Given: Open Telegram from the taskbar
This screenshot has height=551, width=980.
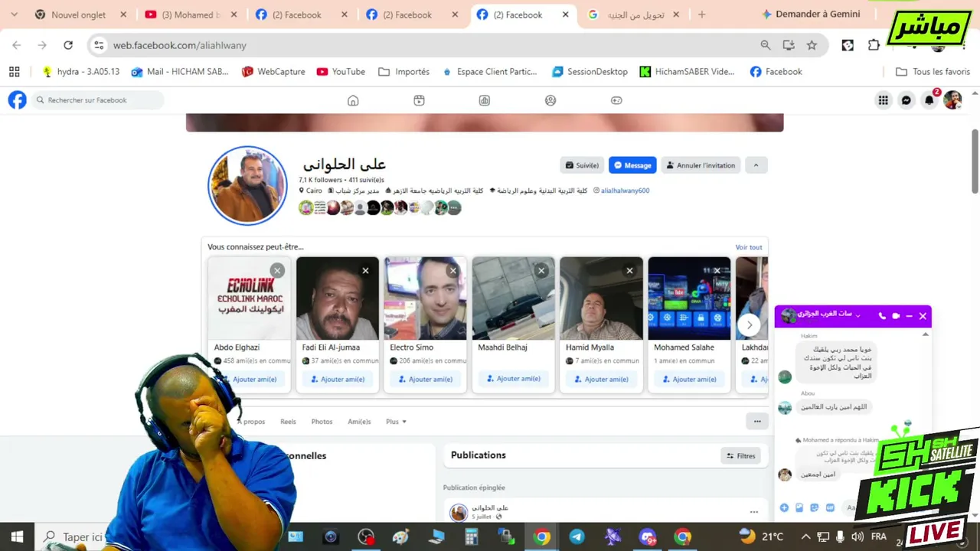Looking at the screenshot, I should [577, 536].
